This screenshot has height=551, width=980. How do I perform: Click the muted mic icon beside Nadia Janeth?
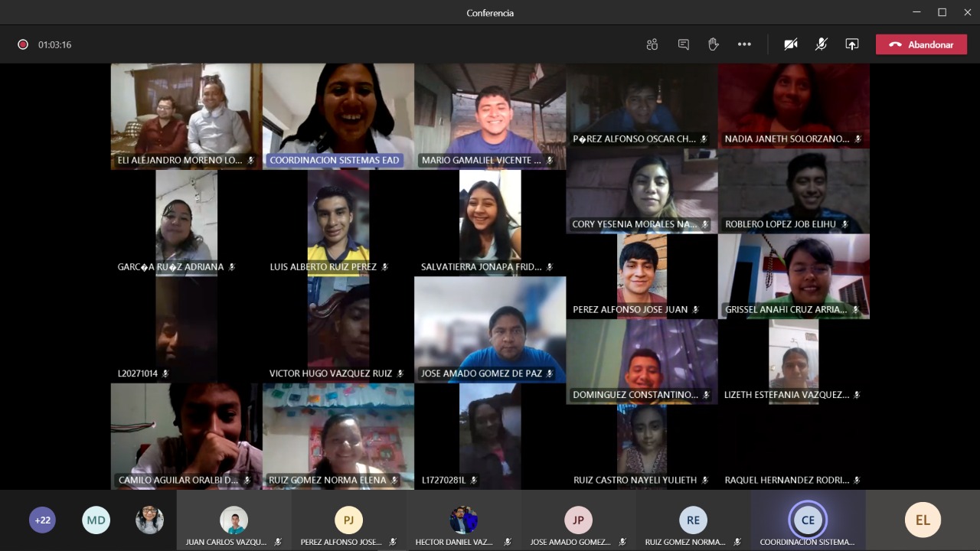[857, 139]
